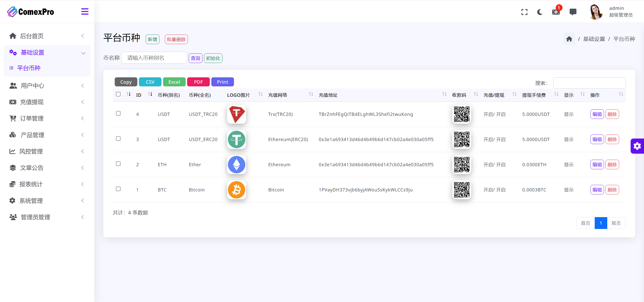Sort by LOGO图片 column arrows
Viewport: 644px width, 302px height.
261,94
